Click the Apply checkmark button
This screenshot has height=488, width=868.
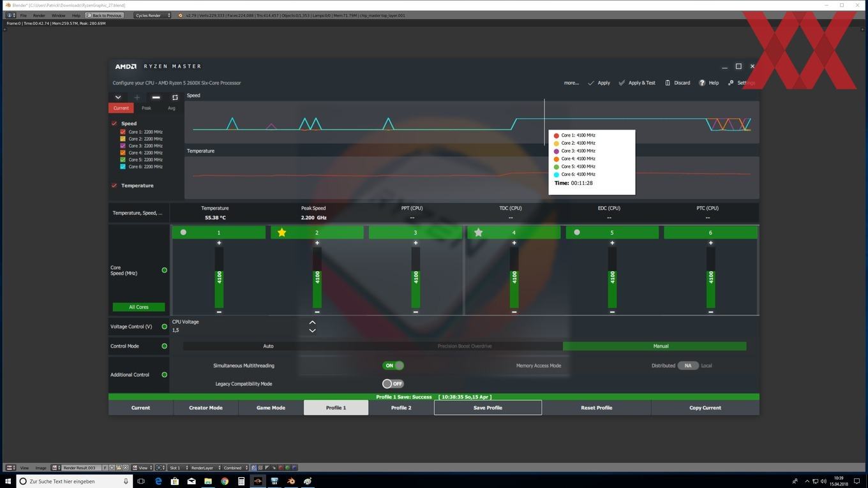point(599,83)
